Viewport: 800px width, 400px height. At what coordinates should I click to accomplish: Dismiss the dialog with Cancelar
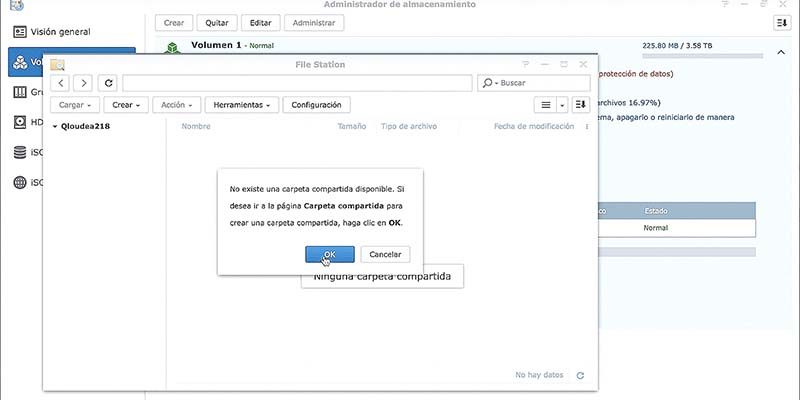(385, 254)
